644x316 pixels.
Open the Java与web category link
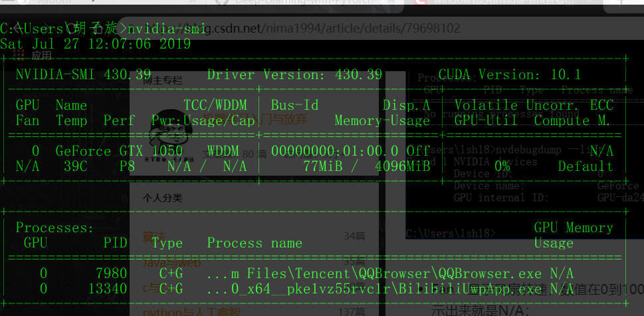click(x=171, y=262)
